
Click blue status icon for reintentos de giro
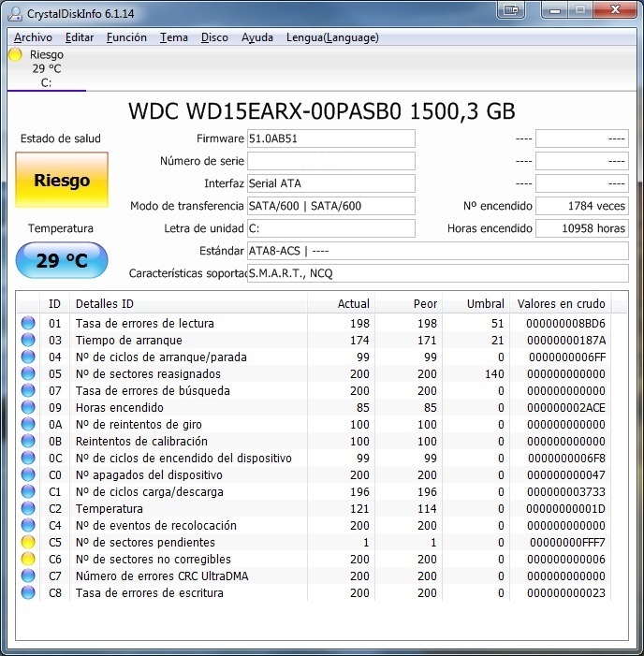(x=28, y=424)
